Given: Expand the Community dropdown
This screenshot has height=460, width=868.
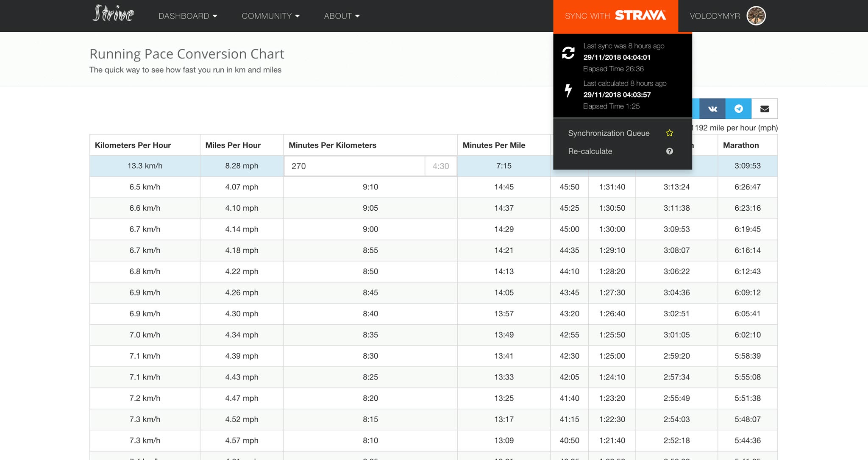Looking at the screenshot, I should [270, 16].
